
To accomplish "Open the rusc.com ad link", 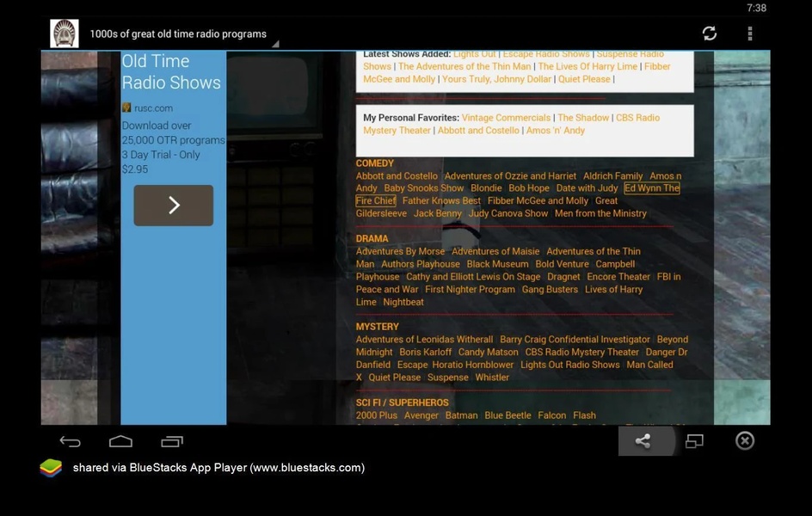I will tap(153, 108).
